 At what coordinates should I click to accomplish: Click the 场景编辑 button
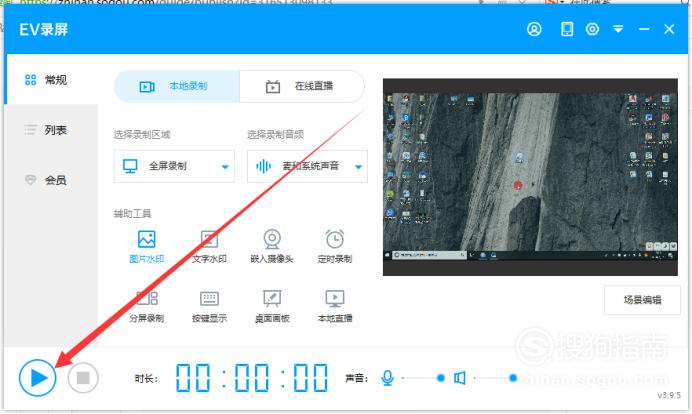point(642,300)
